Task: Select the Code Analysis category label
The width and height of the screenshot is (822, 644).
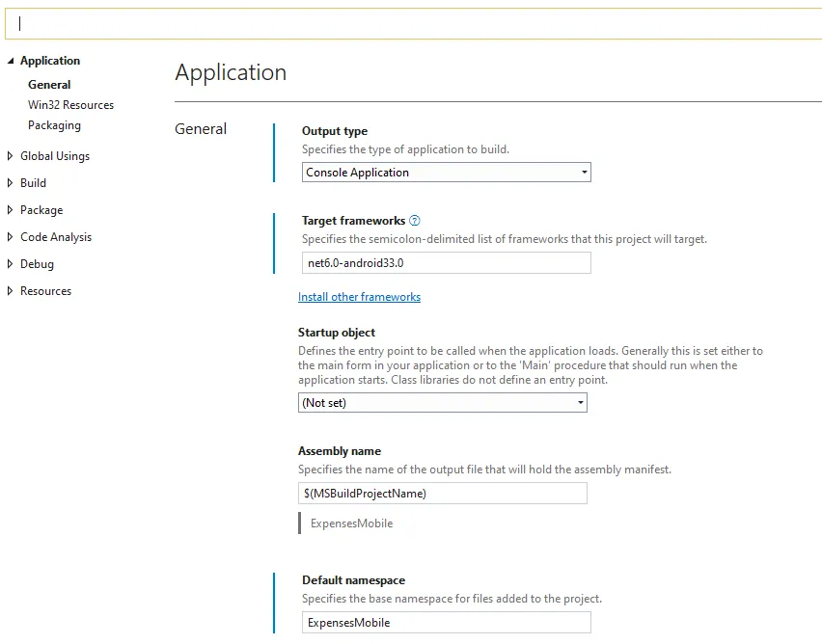Action: point(56,237)
